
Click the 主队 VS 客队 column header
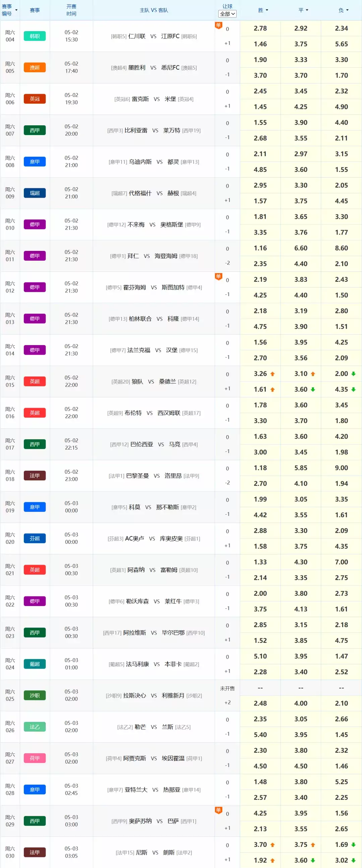pyautogui.click(x=154, y=10)
